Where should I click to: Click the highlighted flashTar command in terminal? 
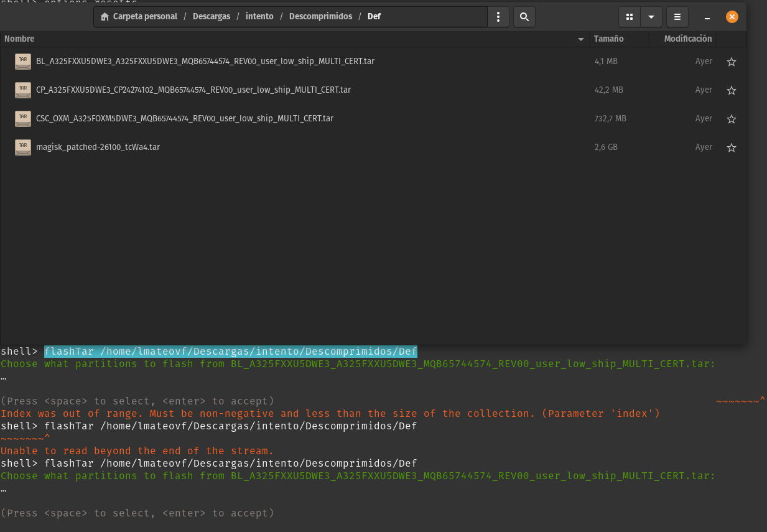click(x=230, y=351)
